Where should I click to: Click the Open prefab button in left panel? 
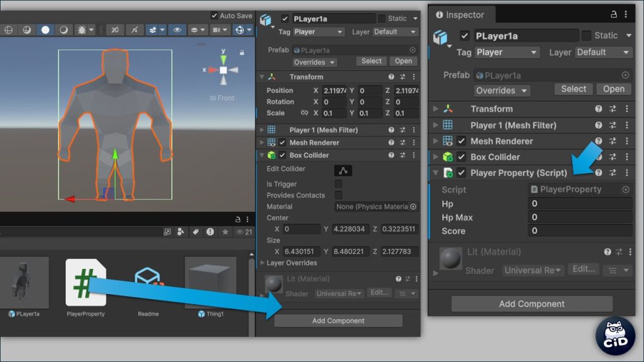(x=403, y=61)
